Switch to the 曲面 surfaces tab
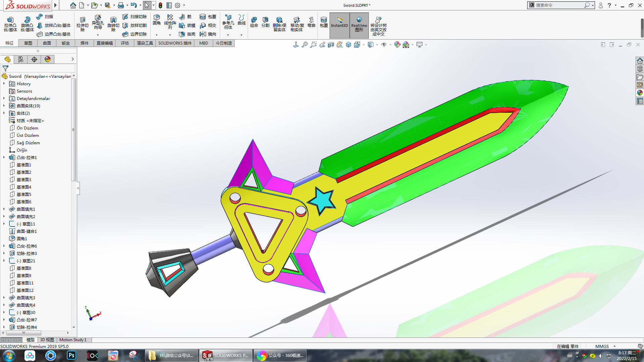 [47, 43]
